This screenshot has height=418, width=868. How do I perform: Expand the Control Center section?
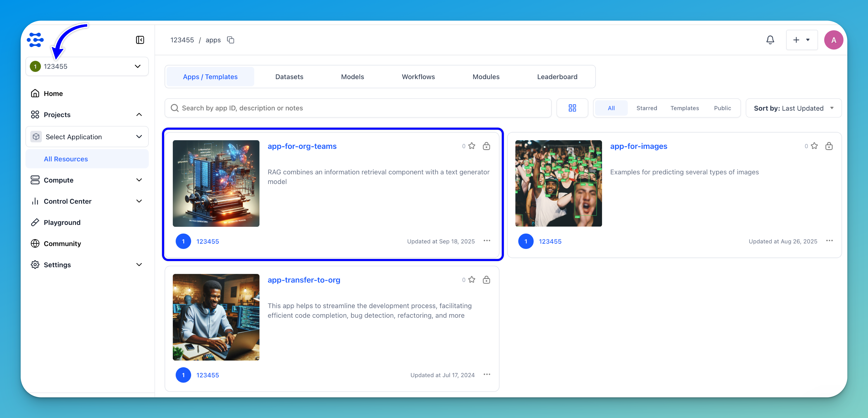click(139, 201)
